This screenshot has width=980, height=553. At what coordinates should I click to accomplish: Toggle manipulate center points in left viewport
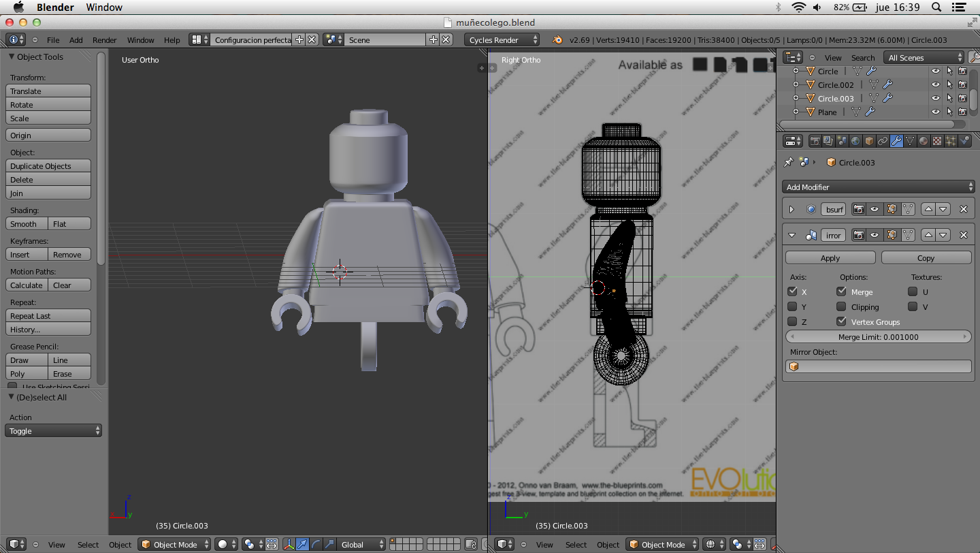click(272, 544)
